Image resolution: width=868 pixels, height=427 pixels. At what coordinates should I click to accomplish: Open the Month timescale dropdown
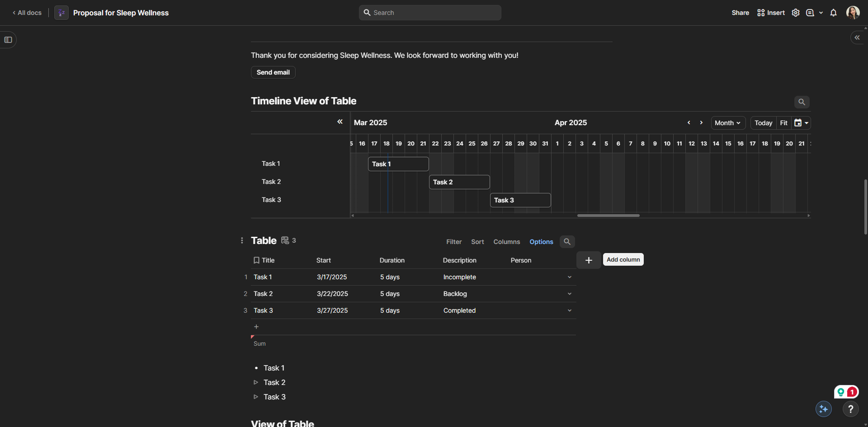(728, 123)
